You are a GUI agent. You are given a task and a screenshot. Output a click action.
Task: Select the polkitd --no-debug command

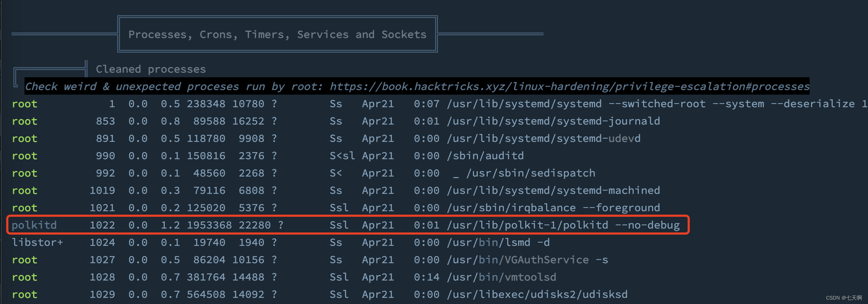click(x=563, y=225)
